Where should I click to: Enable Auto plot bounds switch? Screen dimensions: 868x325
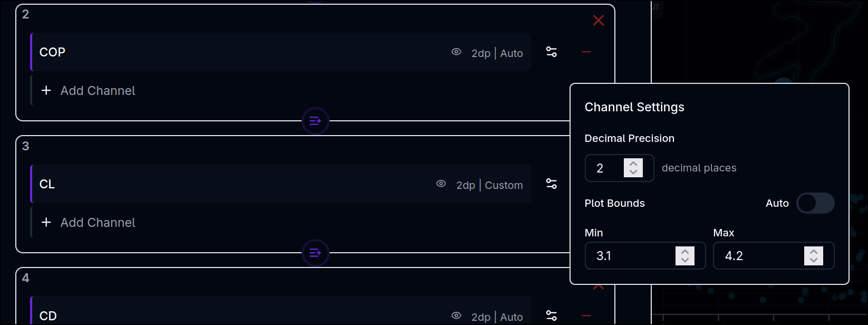(815, 203)
